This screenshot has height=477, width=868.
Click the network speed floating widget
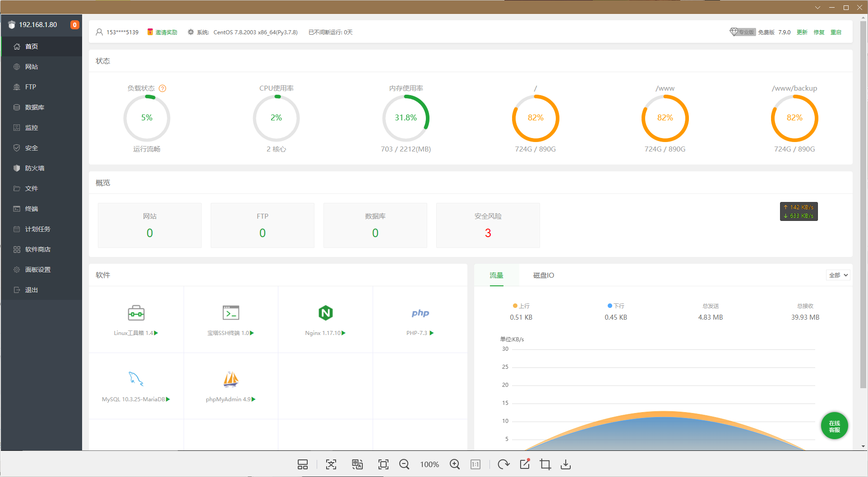pyautogui.click(x=799, y=211)
